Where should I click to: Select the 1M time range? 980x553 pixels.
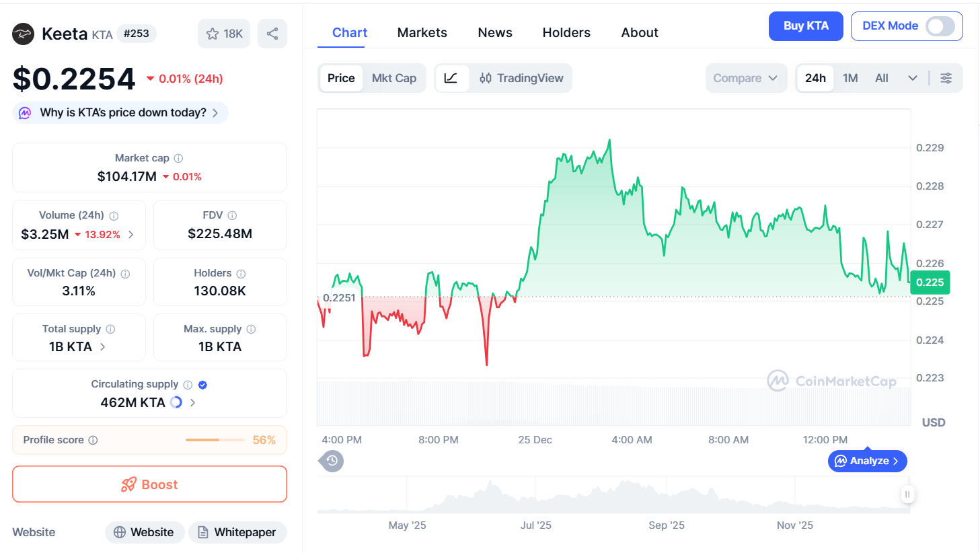pos(850,78)
